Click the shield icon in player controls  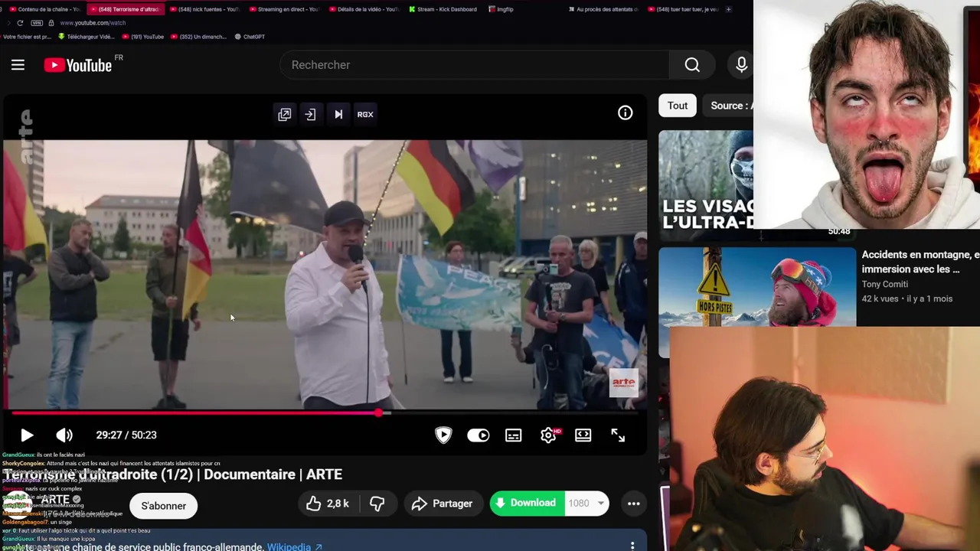(443, 435)
